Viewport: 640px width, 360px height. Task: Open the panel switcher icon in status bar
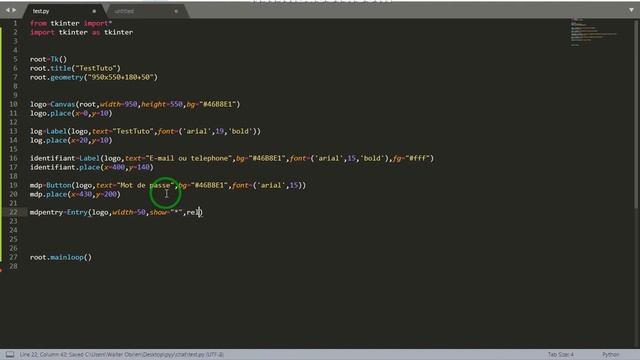10,354
